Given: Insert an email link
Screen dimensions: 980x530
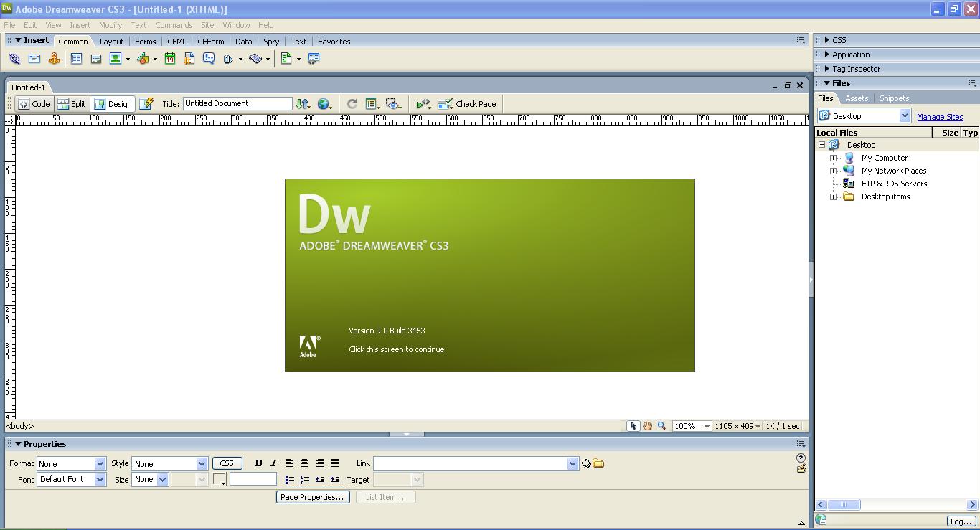Looking at the screenshot, I should pyautogui.click(x=34, y=59).
